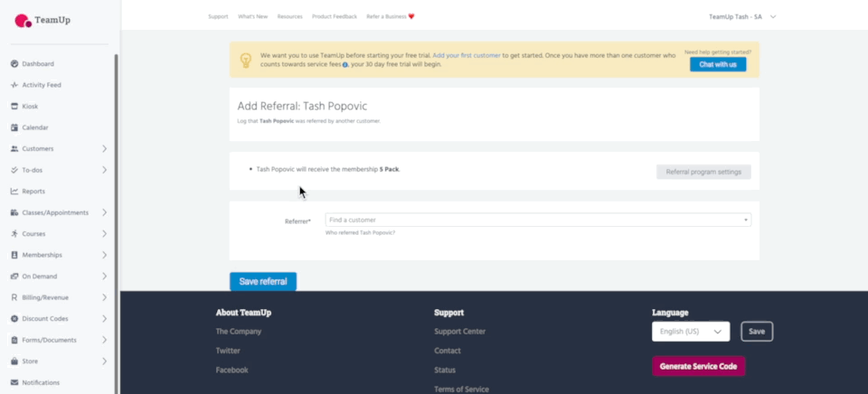Click the TeamUp logo icon
Image resolution: width=868 pixels, height=394 pixels.
tap(23, 20)
